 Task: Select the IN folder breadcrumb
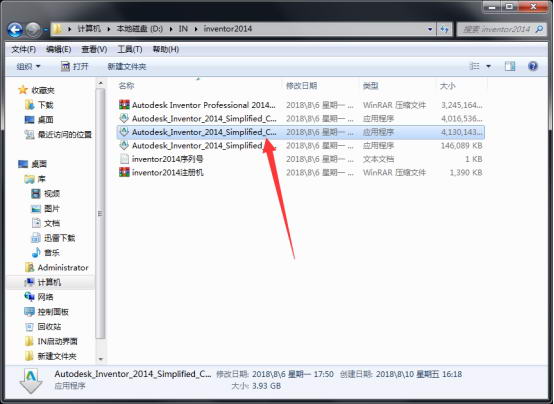tap(183, 29)
